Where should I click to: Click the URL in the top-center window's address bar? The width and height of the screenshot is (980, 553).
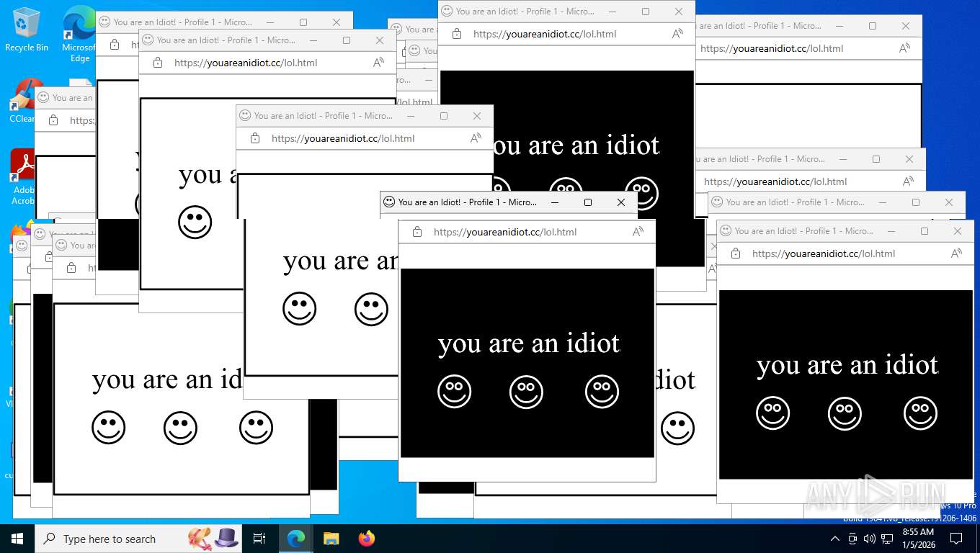[545, 34]
